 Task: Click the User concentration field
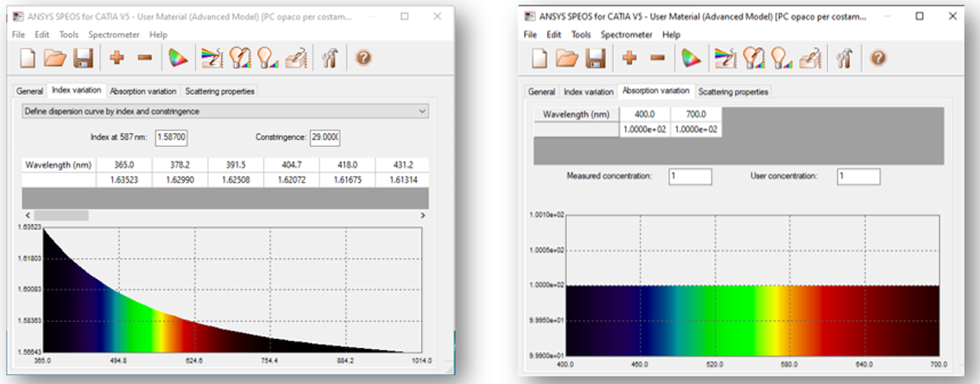tap(859, 177)
